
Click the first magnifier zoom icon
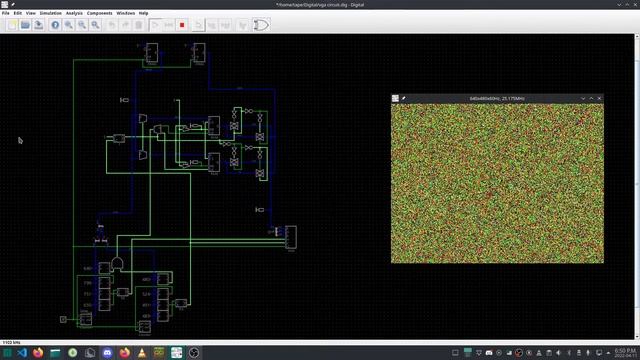coord(69,25)
